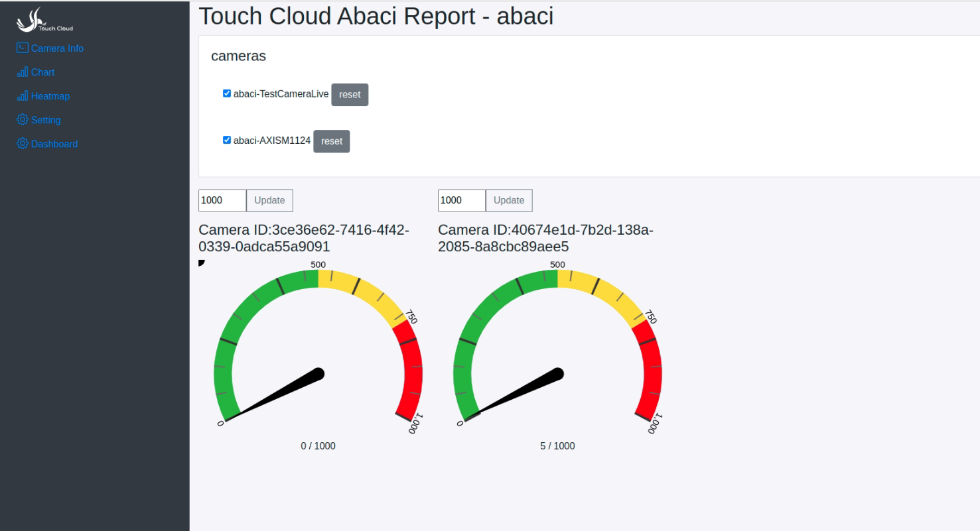Click Update for the first camera gauge
Image resolution: width=980 pixels, height=531 pixels.
click(269, 200)
